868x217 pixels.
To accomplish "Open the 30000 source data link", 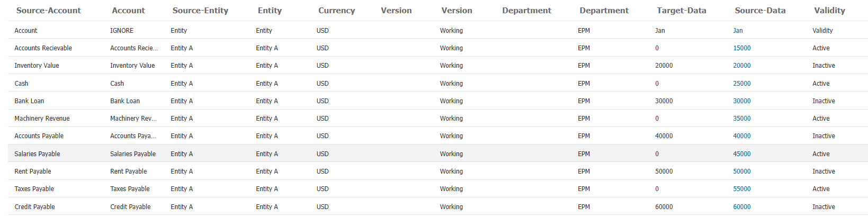I will click(x=741, y=101).
